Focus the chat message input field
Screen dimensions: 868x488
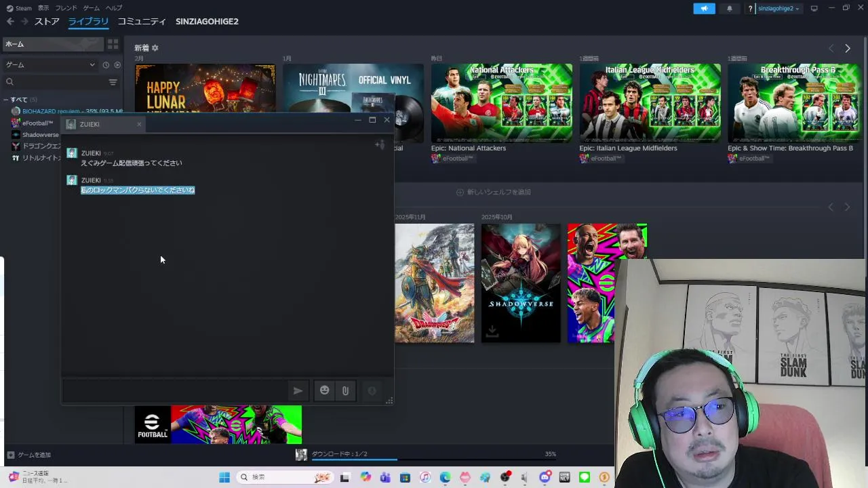(x=176, y=390)
